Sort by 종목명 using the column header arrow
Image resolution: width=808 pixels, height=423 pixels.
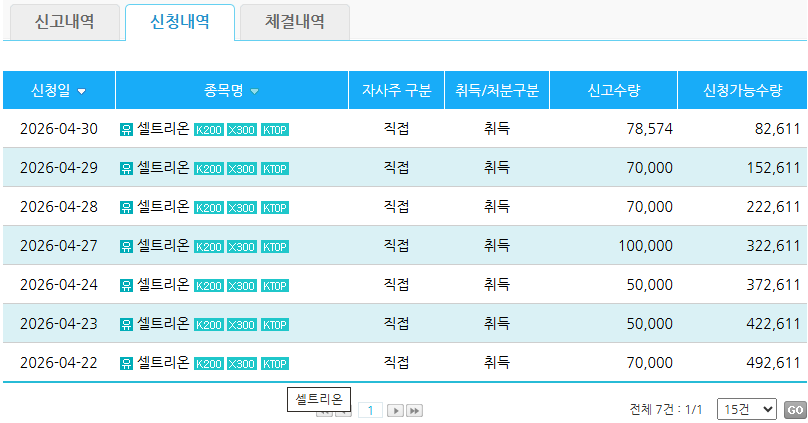254,92
